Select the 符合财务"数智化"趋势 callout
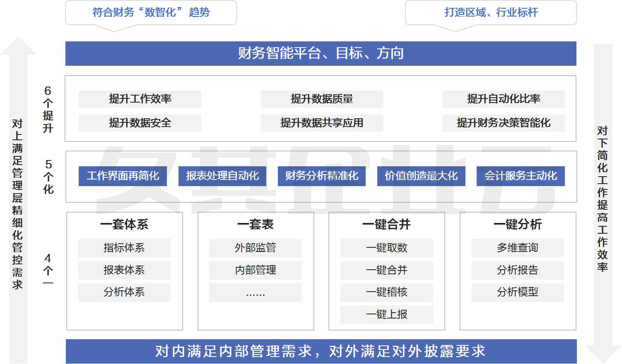This screenshot has width=622, height=364. coord(151,12)
